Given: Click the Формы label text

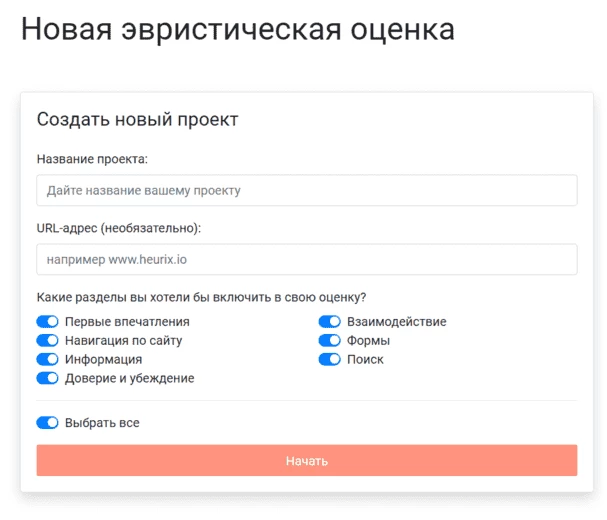Looking at the screenshot, I should pyautogui.click(x=369, y=341).
